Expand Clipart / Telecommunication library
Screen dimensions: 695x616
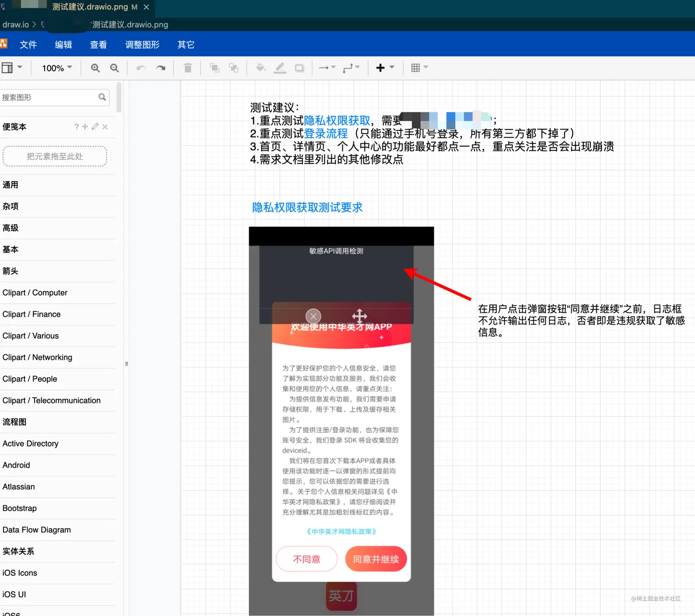coord(58,401)
